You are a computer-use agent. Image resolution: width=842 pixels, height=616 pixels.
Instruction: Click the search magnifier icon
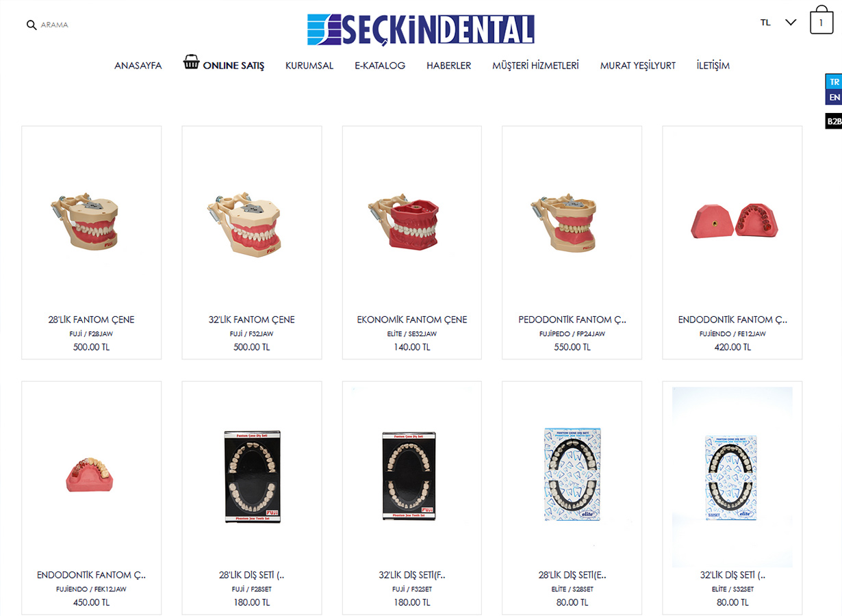coord(31,25)
